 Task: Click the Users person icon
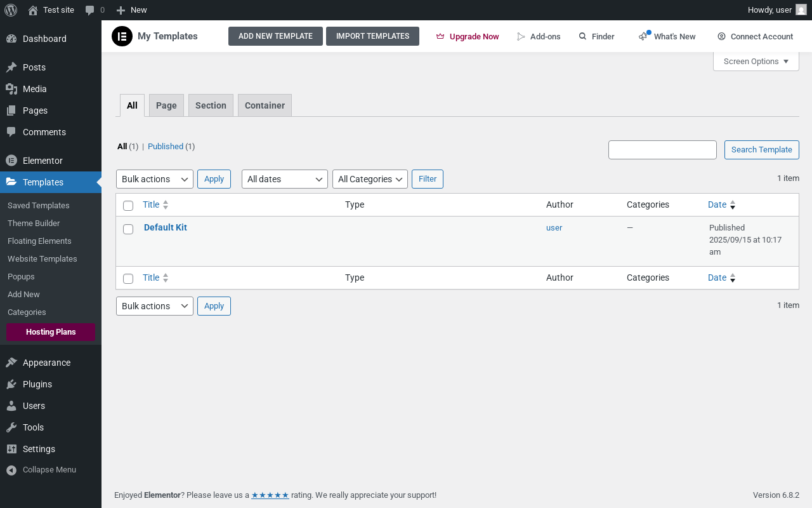pos(11,406)
